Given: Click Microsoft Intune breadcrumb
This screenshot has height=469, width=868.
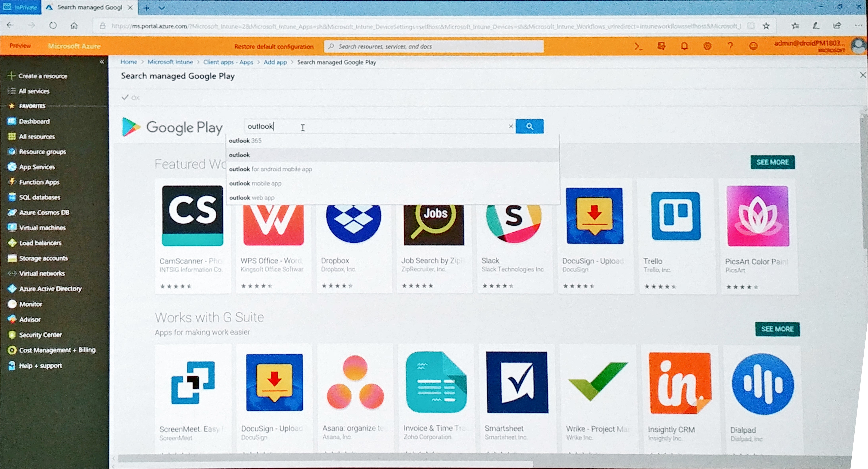Looking at the screenshot, I should [170, 62].
